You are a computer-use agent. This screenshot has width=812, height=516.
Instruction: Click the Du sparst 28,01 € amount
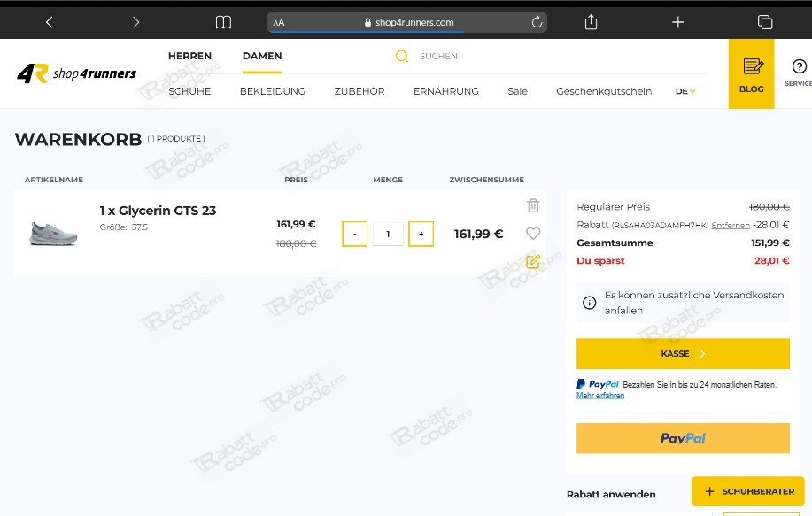coord(771,261)
